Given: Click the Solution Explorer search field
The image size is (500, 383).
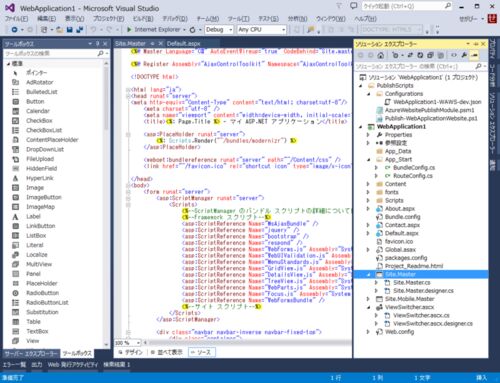Looking at the screenshot, I should [x=421, y=66].
